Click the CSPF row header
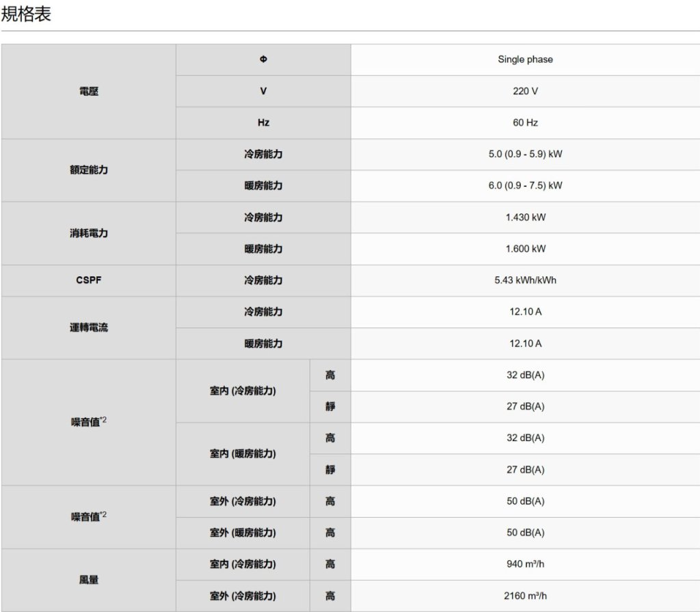Screen dimensions: 700x612 point(88,280)
